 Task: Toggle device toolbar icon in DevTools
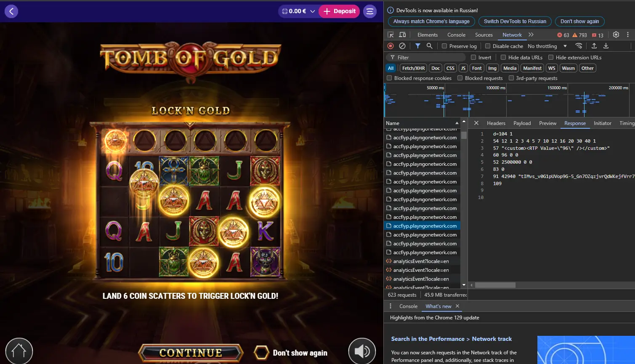click(x=402, y=35)
